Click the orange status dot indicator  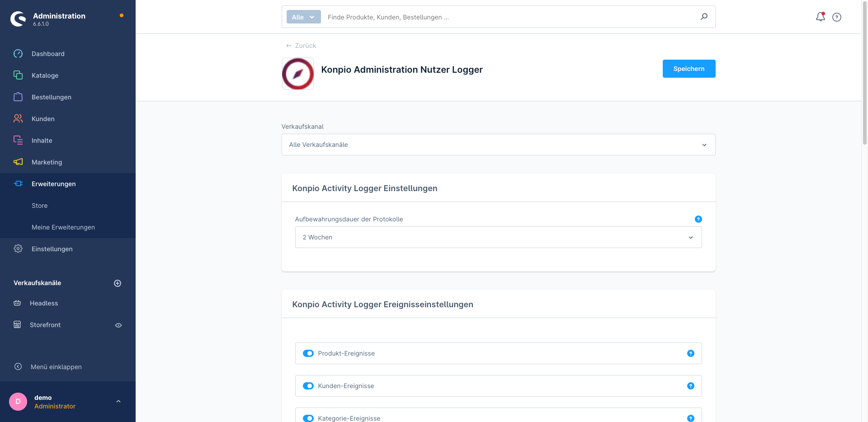(x=122, y=16)
